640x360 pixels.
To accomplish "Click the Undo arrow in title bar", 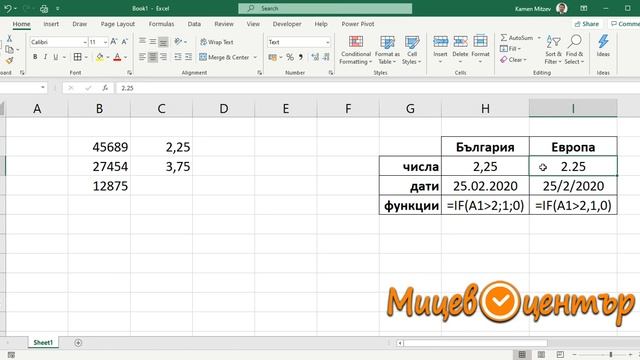I will [7, 9].
